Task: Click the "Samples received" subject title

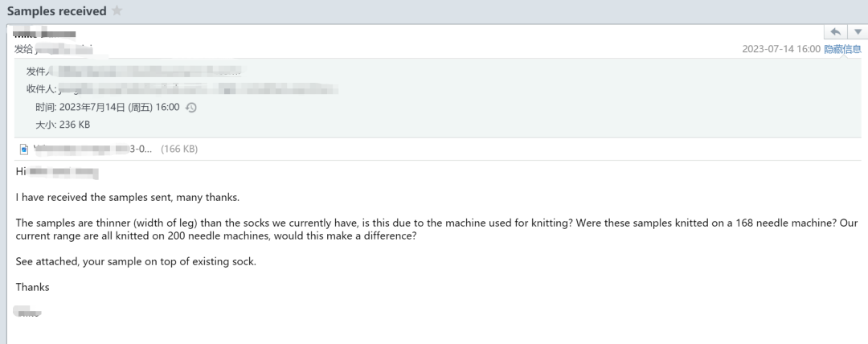Action: [57, 11]
